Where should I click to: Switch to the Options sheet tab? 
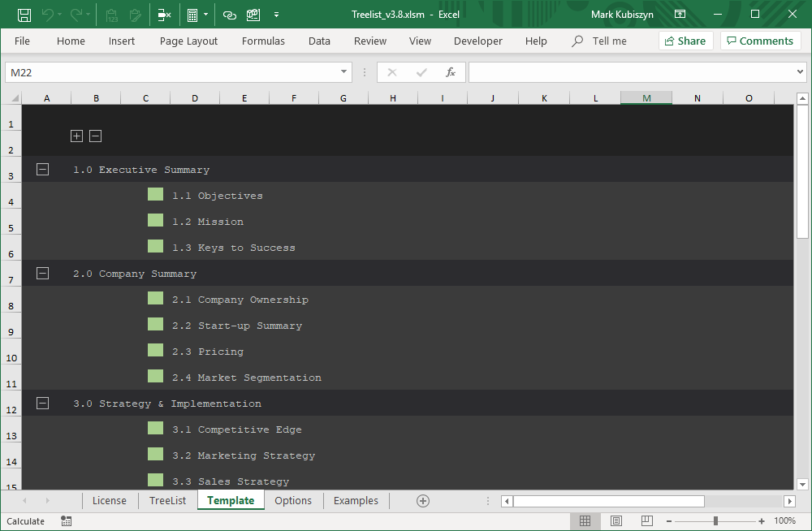click(x=293, y=501)
